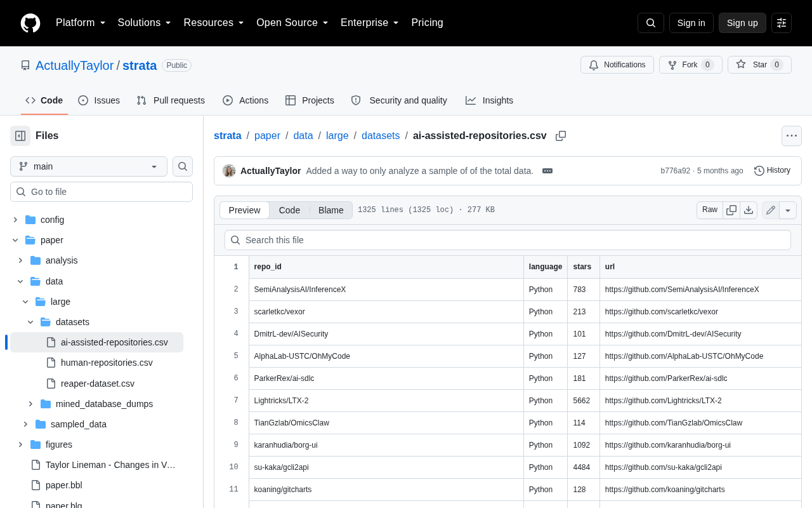Click the Sign up button
Viewport: 812px width, 508px height.
click(742, 23)
